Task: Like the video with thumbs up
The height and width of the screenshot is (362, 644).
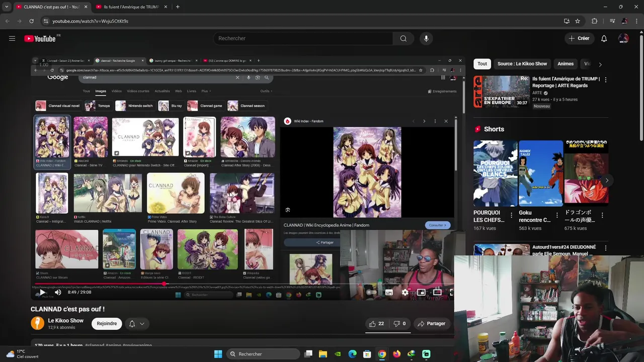Action: pyautogui.click(x=376, y=324)
